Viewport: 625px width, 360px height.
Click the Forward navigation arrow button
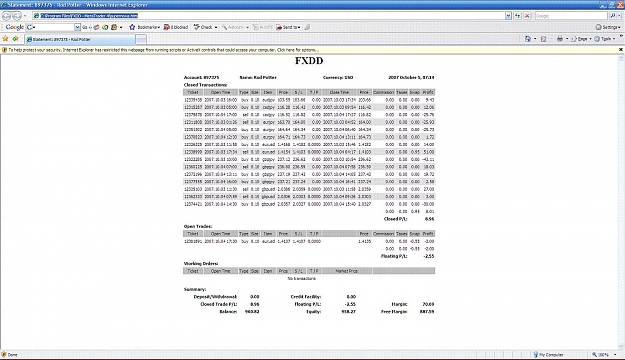[17, 16]
